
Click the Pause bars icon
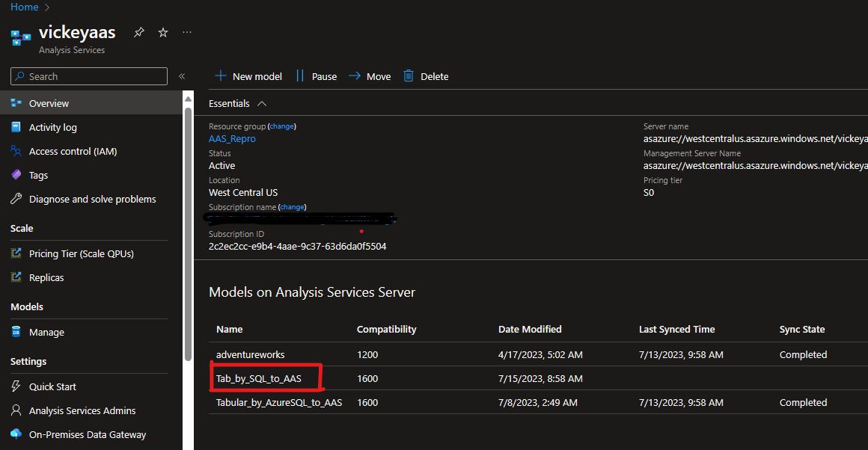click(300, 75)
